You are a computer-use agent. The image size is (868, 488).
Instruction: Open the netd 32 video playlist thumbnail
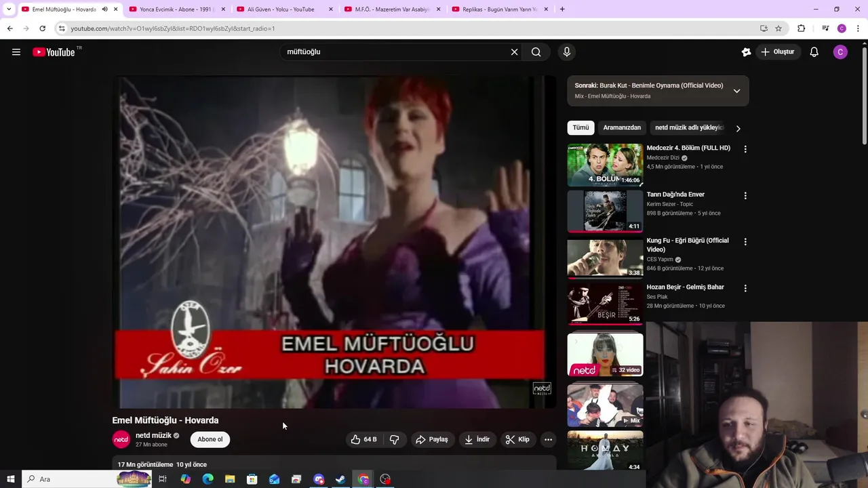[x=605, y=354]
